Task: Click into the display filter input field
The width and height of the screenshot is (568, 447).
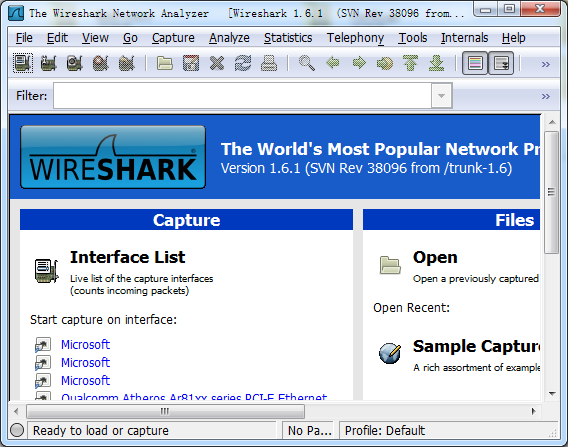Action: pyautogui.click(x=242, y=96)
